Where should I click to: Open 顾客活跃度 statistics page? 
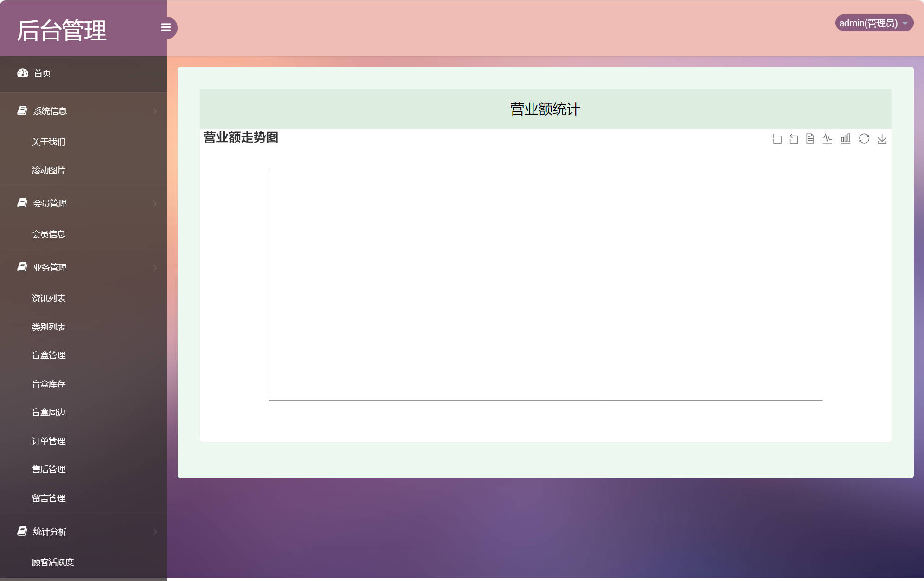coord(52,562)
